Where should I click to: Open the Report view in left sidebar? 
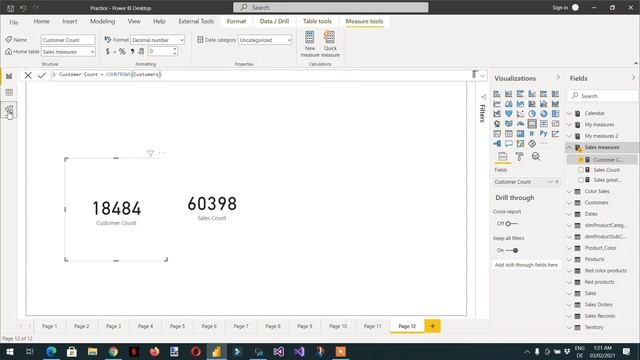(x=9, y=76)
